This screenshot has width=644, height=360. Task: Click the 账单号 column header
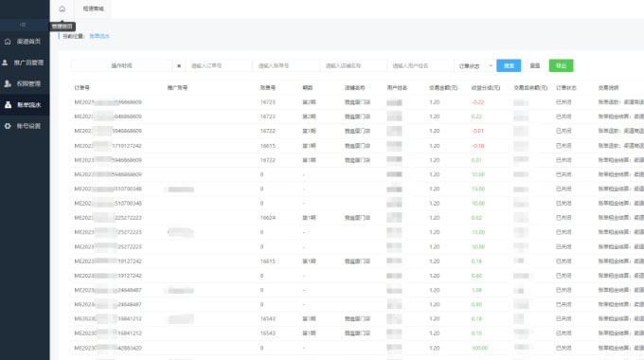268,88
